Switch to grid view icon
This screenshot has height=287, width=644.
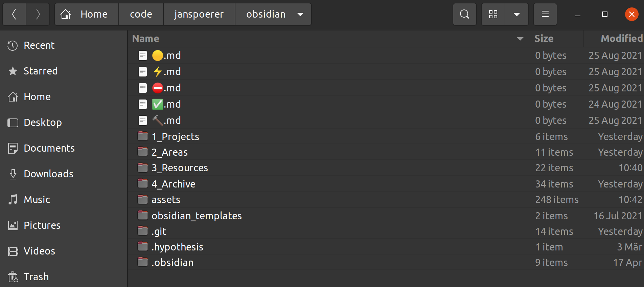click(493, 14)
